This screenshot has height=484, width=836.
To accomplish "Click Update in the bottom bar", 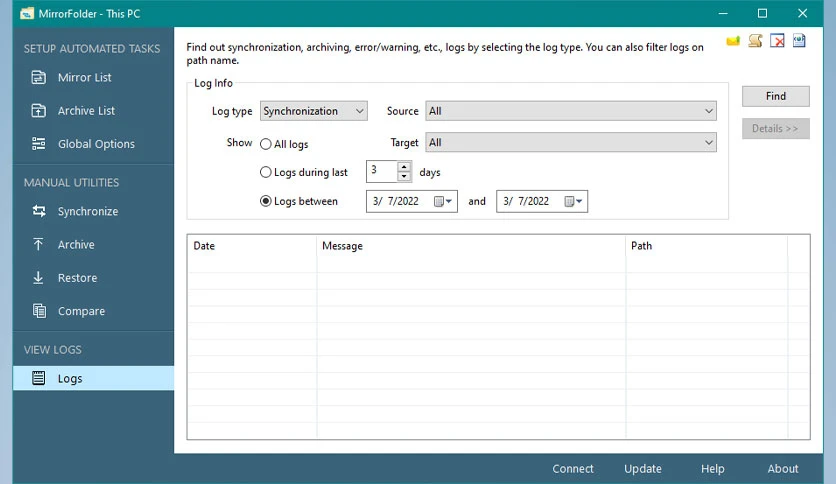I will point(643,469).
